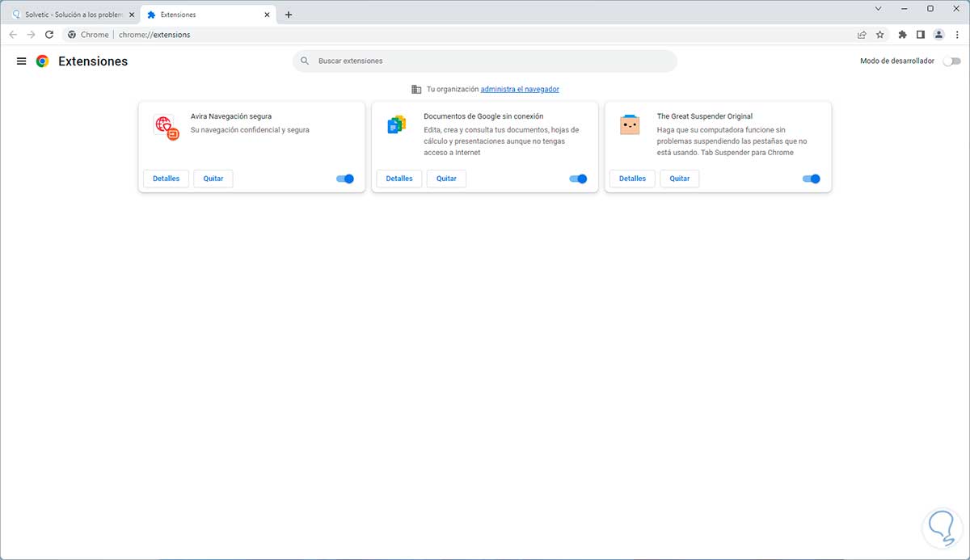Open the Extensions puzzle toolbar icon

click(903, 35)
